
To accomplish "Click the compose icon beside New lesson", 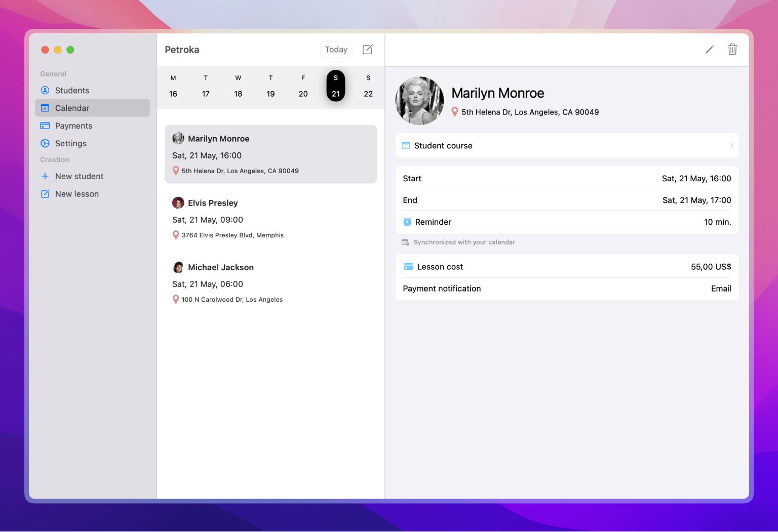I will (45, 194).
